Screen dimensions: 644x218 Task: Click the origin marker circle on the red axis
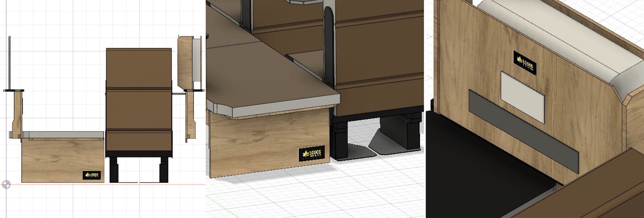[x=6, y=184]
